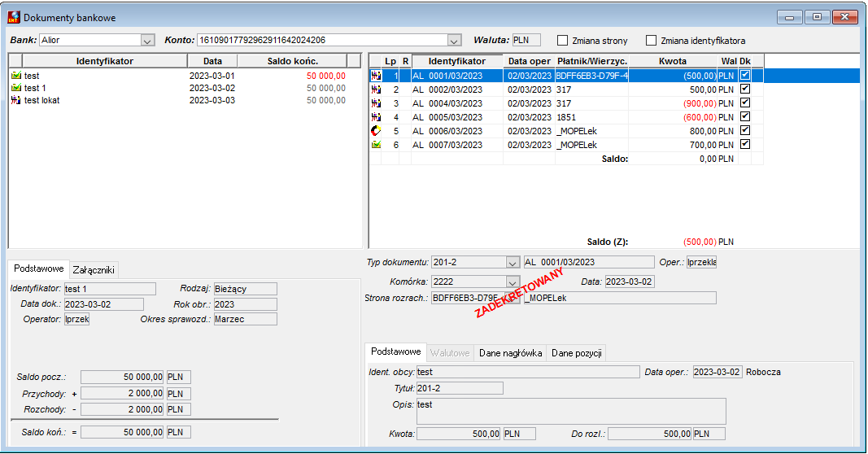Open the Konto account number dropdown
Screen dimensions: 868x454
454,41
